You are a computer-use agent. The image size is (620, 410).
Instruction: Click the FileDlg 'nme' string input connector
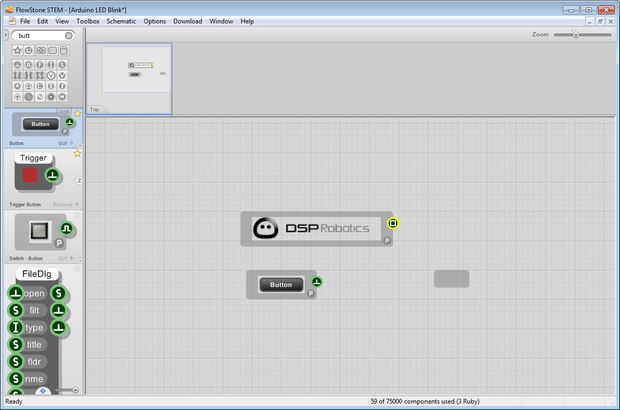(x=16, y=378)
